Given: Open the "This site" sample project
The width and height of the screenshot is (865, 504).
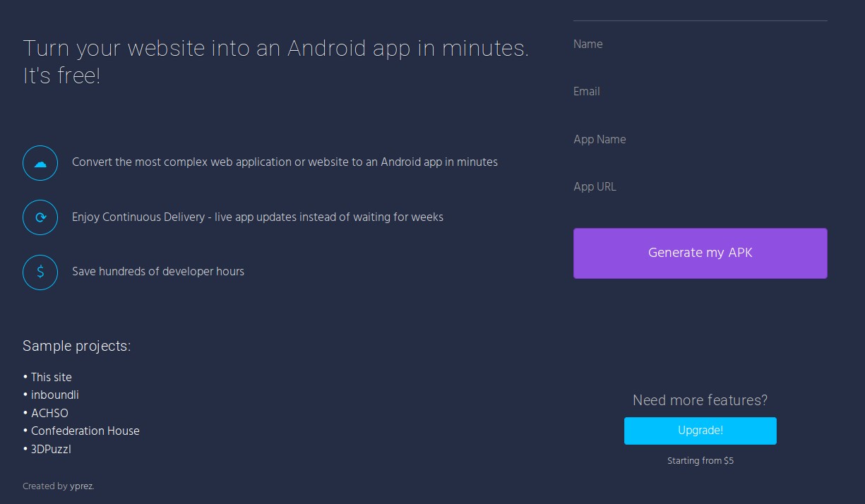Looking at the screenshot, I should coord(52,377).
